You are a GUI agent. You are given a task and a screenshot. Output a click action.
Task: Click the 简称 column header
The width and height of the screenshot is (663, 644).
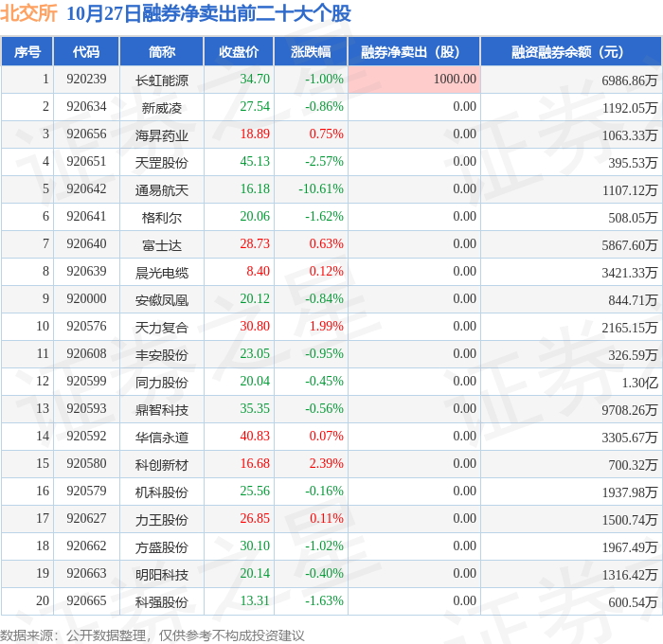tap(162, 51)
